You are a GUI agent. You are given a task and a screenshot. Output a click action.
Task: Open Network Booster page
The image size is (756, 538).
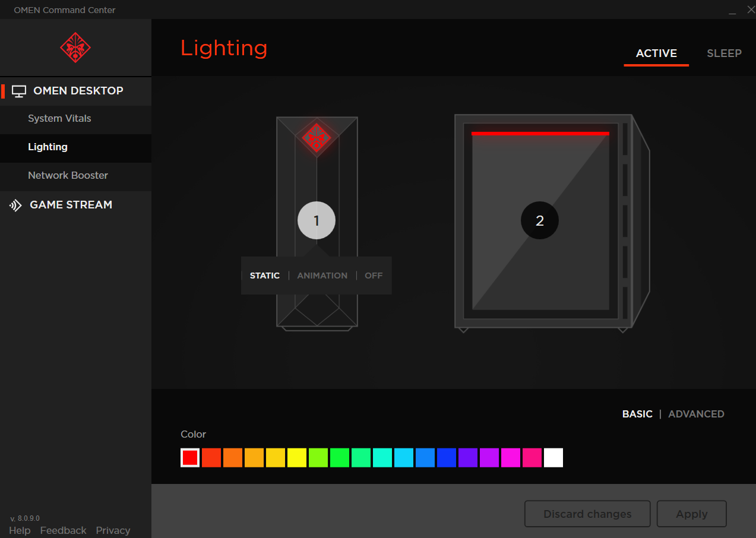click(75, 176)
